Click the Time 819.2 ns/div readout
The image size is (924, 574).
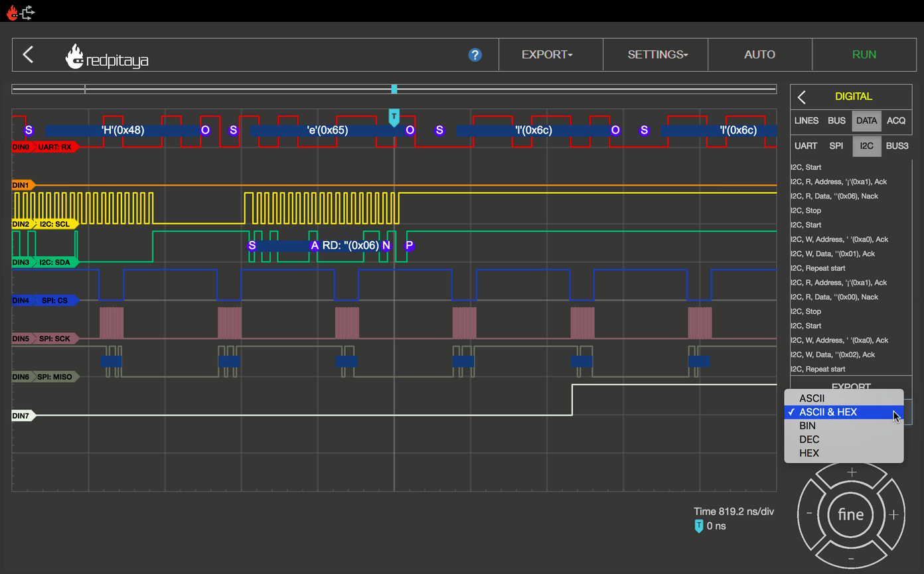pos(733,512)
